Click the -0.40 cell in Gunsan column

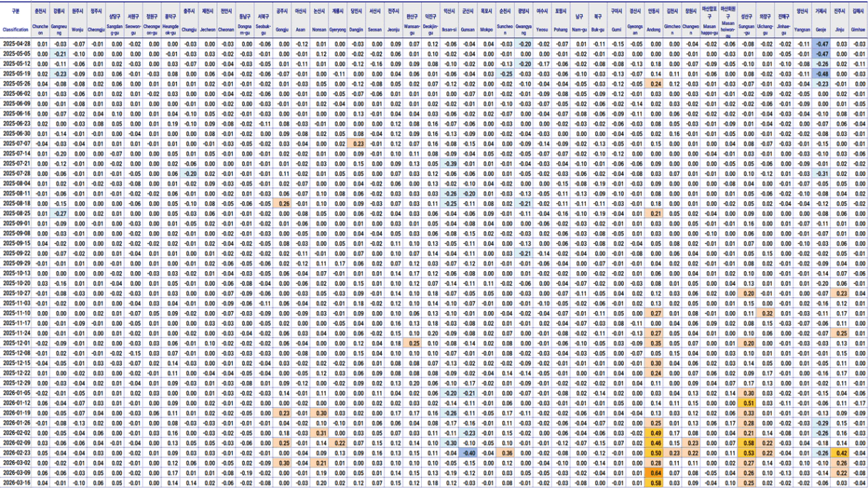468,453
